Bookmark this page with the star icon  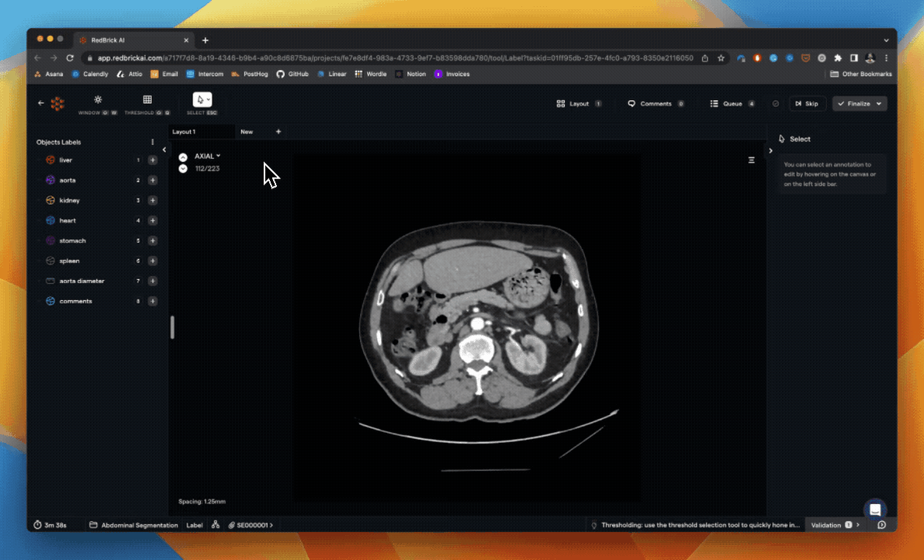point(721,57)
